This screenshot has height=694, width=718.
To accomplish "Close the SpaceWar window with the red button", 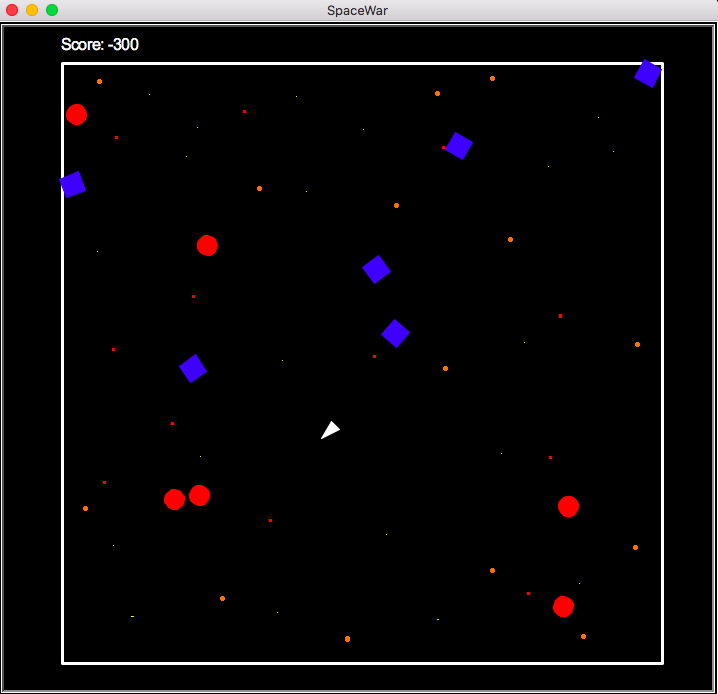I will click(x=12, y=10).
